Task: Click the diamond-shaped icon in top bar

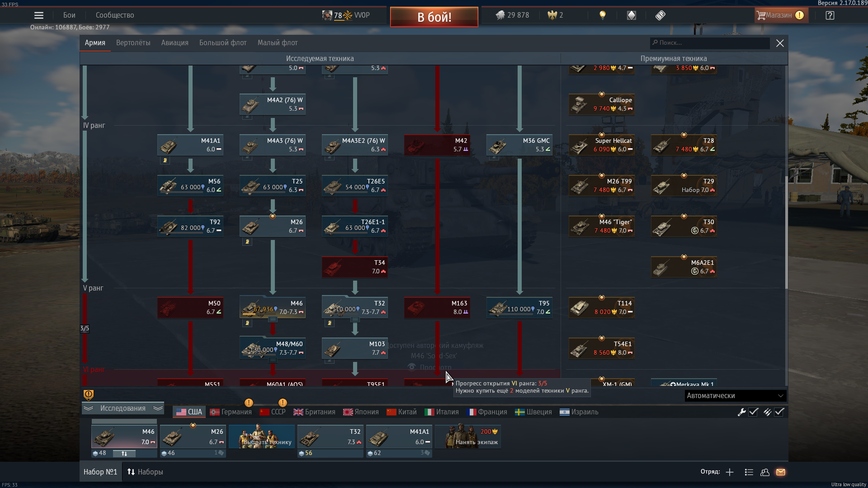Action: click(x=632, y=15)
